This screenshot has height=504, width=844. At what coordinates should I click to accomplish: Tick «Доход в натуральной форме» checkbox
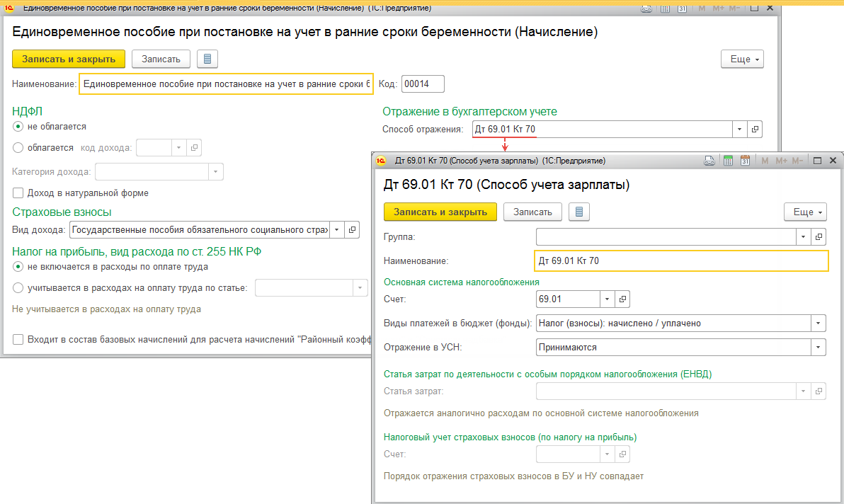[18, 193]
